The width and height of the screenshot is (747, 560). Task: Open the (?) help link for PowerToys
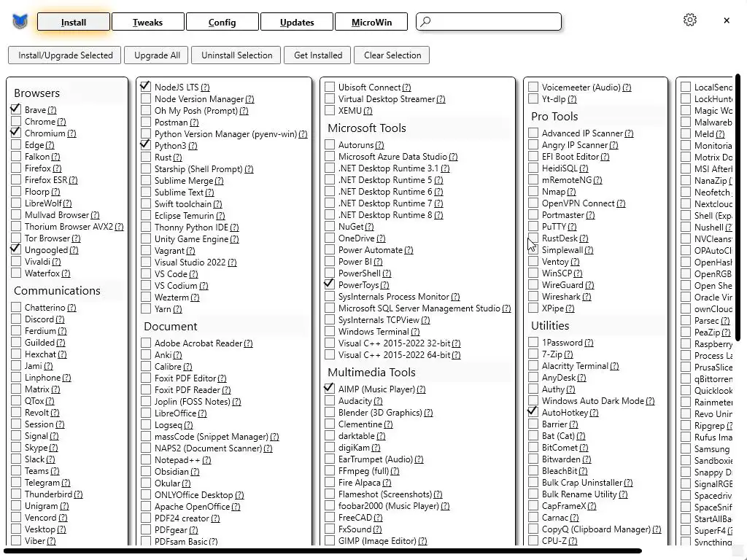pos(384,285)
